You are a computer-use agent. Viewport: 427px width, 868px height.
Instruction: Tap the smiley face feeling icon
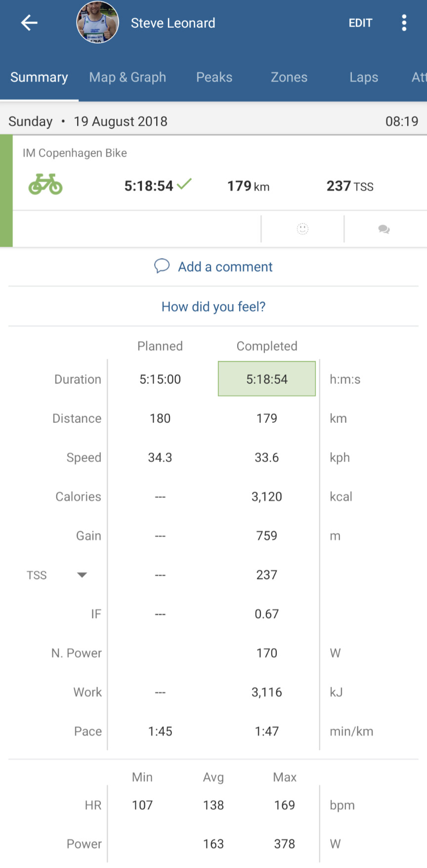(302, 229)
